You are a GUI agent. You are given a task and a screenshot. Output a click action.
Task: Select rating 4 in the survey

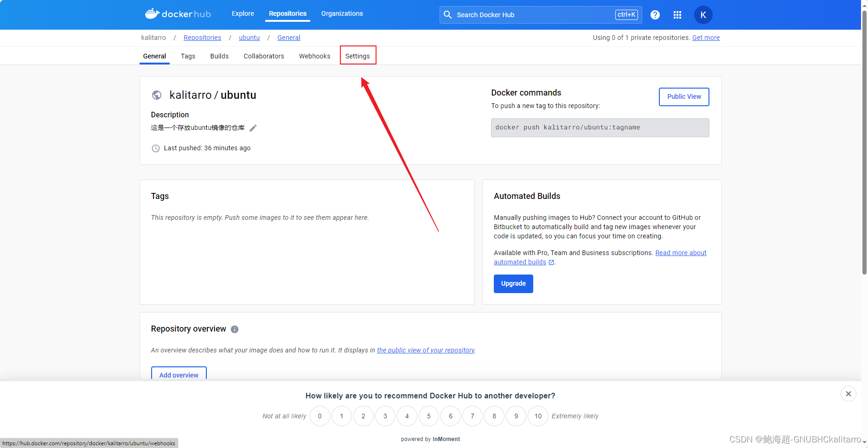[x=407, y=416]
